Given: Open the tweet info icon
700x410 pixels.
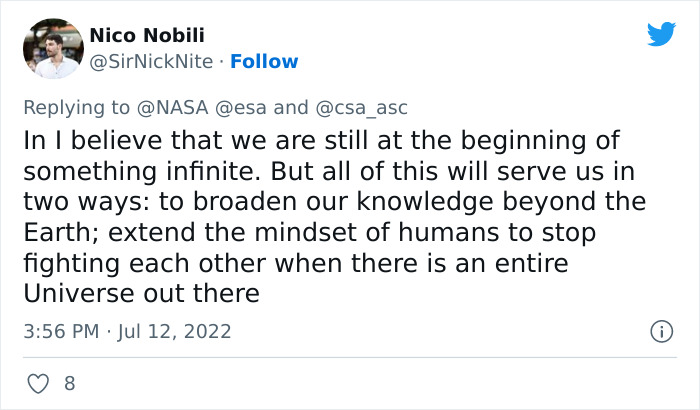Looking at the screenshot, I should [x=660, y=331].
